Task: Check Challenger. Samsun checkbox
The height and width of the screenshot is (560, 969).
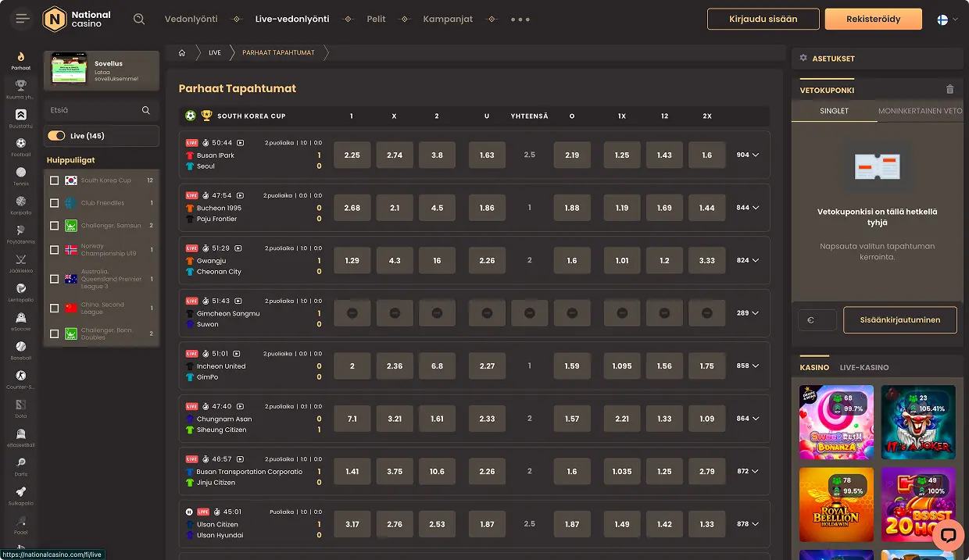Action: click(x=54, y=226)
